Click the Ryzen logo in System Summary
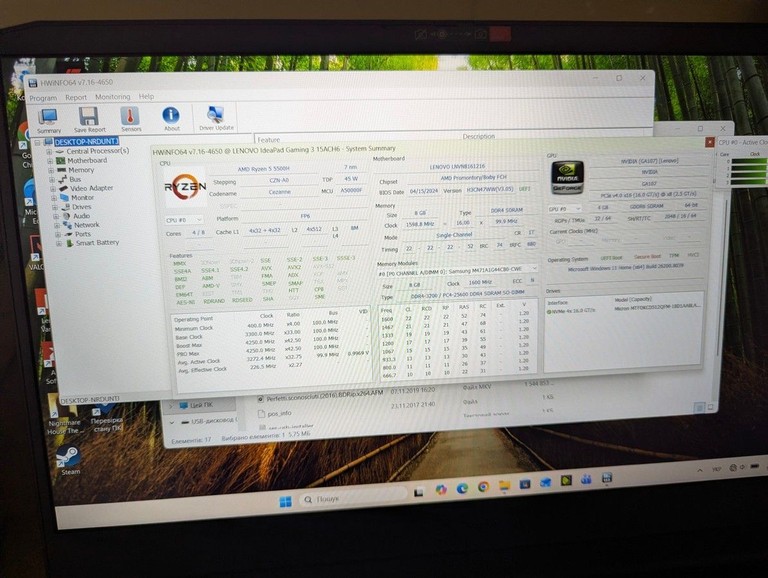 185,187
